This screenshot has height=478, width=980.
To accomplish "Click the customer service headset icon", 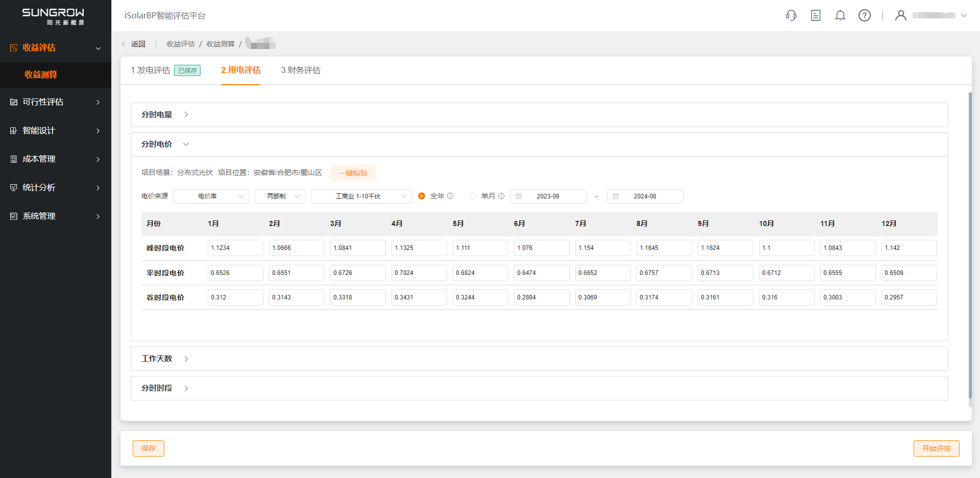I will [x=791, y=15].
